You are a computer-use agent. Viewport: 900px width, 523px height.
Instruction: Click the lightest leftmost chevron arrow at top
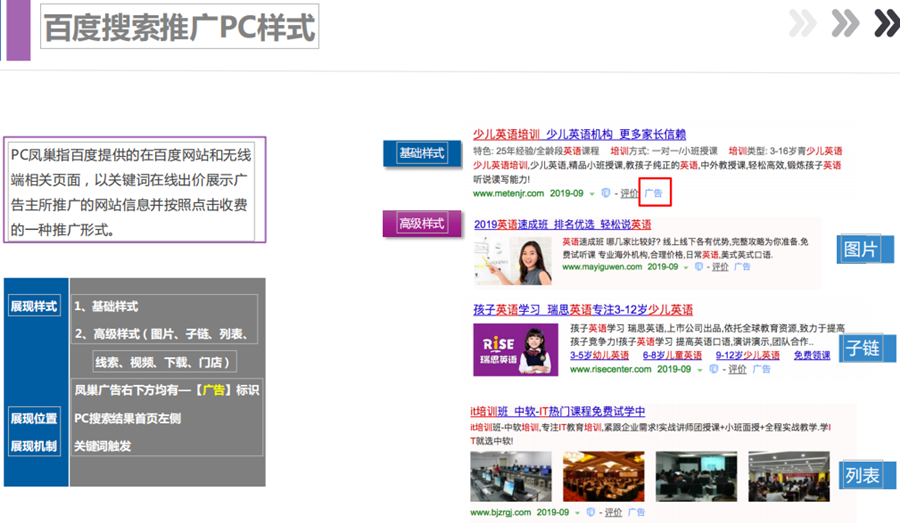coord(803,23)
